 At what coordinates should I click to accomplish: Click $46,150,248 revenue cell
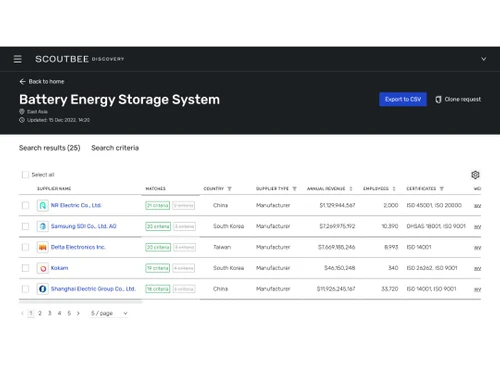pyautogui.click(x=340, y=268)
